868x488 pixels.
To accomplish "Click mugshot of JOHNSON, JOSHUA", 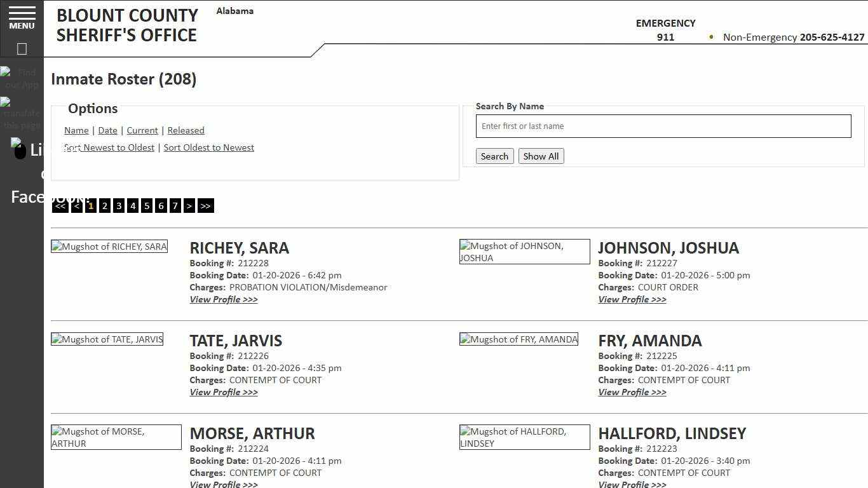I will [x=524, y=252].
